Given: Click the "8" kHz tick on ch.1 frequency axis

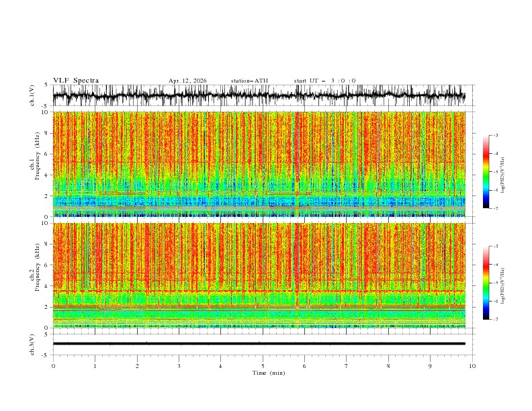Looking at the screenshot, I should pos(47,133).
